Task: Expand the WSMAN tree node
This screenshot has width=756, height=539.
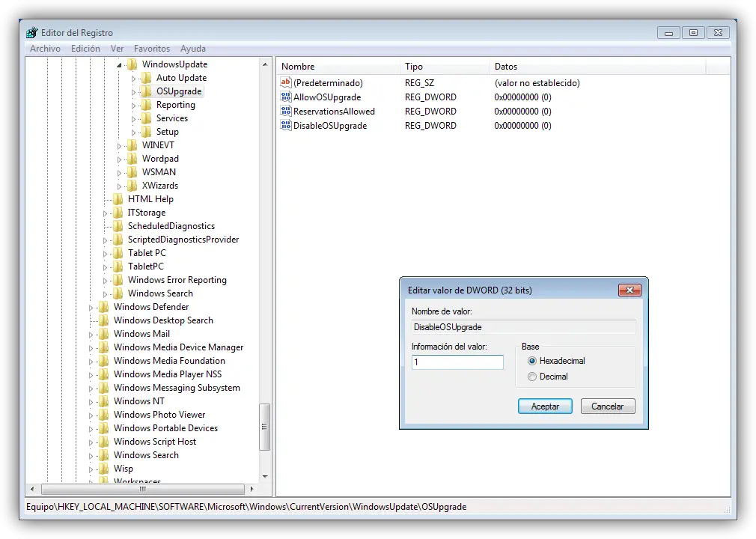Action: 119,173
